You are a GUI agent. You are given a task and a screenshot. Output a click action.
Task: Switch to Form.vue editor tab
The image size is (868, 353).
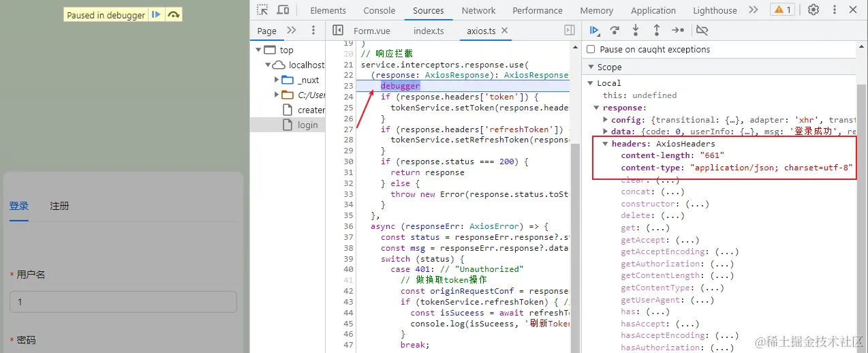[373, 31]
